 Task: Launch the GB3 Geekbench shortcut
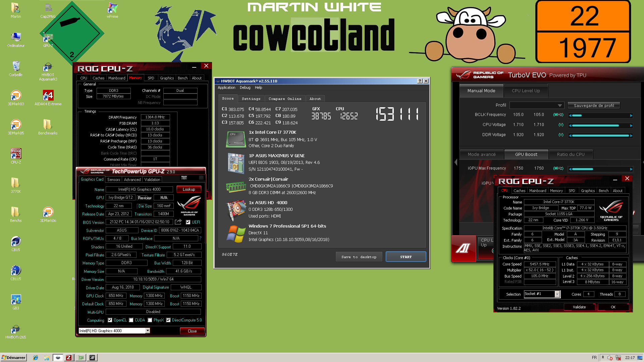point(16,302)
